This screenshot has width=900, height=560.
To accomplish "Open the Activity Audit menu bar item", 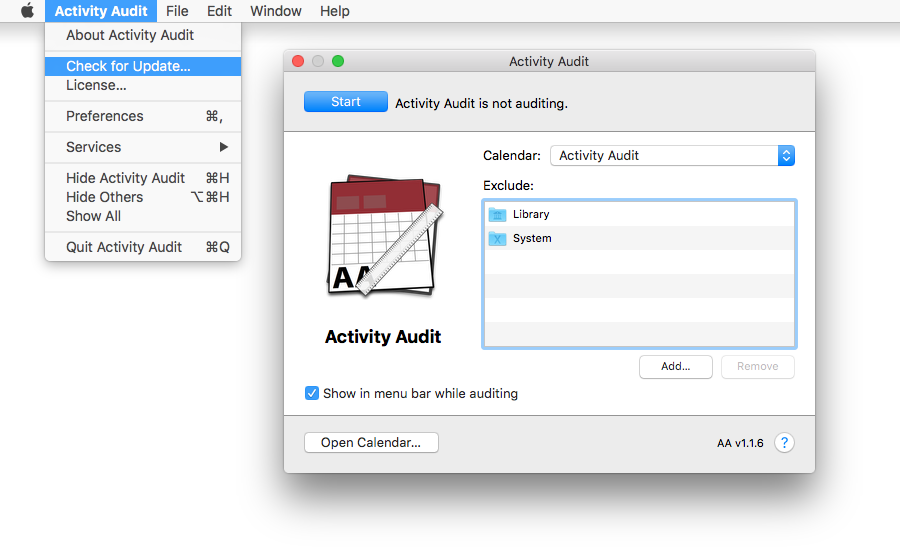I will [x=101, y=11].
